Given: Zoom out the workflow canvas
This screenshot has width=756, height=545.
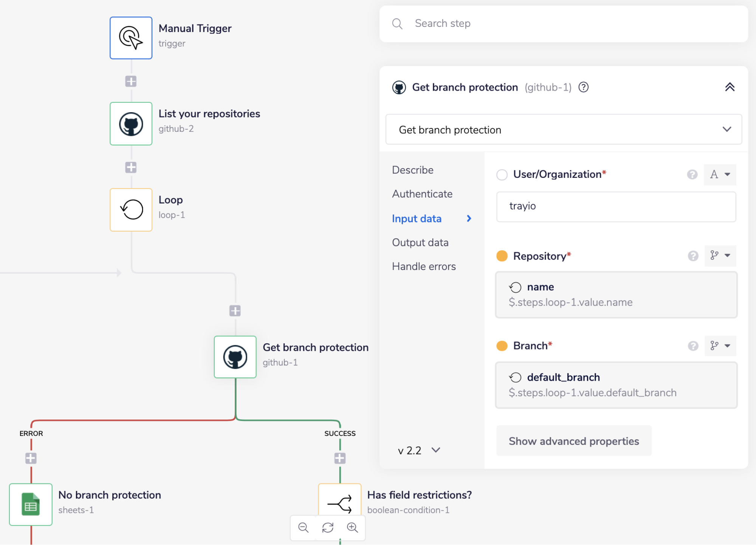Looking at the screenshot, I should (x=303, y=528).
